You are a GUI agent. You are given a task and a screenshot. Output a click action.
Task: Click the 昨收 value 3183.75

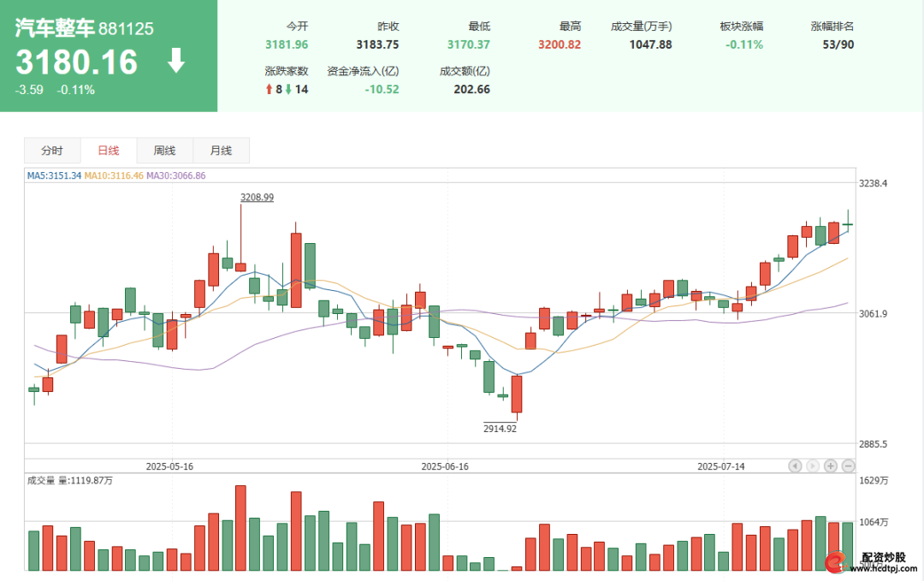point(378,44)
